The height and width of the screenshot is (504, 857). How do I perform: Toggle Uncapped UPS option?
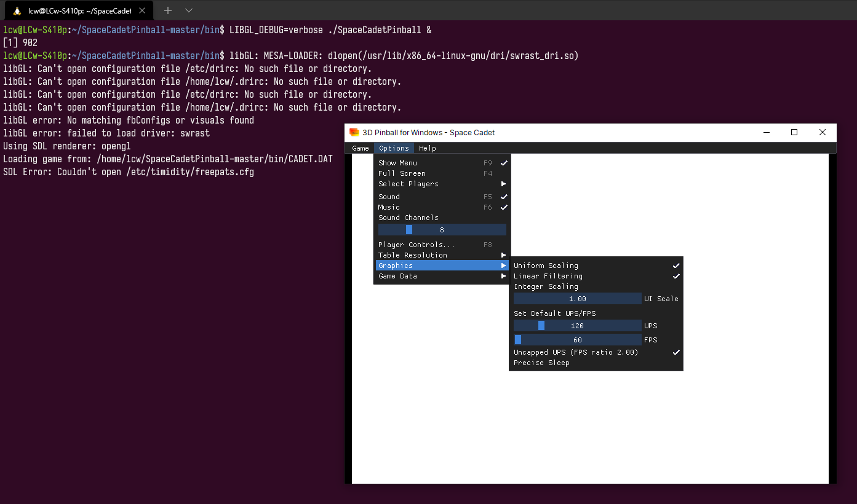point(596,352)
